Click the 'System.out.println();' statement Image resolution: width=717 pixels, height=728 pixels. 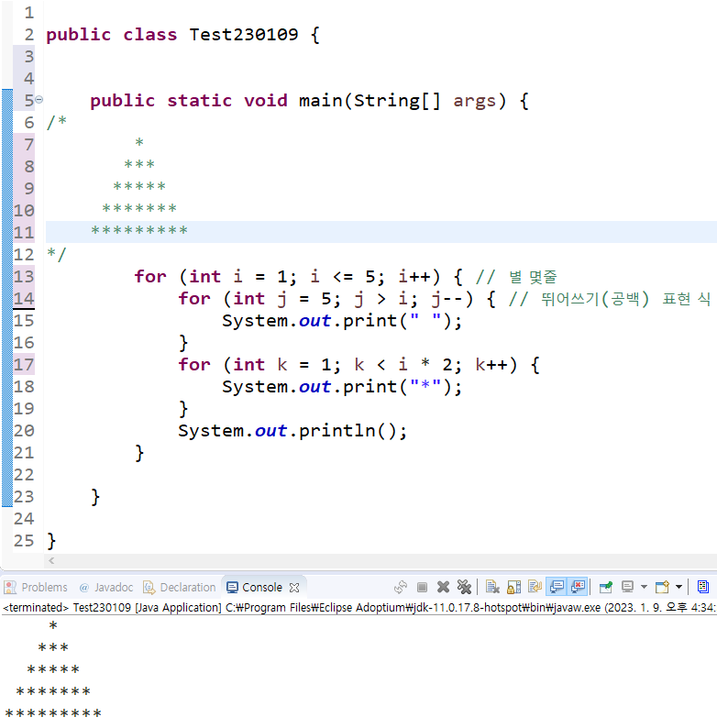(x=292, y=431)
